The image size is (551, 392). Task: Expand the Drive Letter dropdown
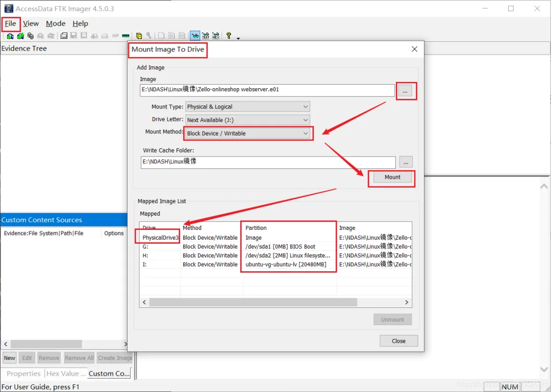coord(248,120)
